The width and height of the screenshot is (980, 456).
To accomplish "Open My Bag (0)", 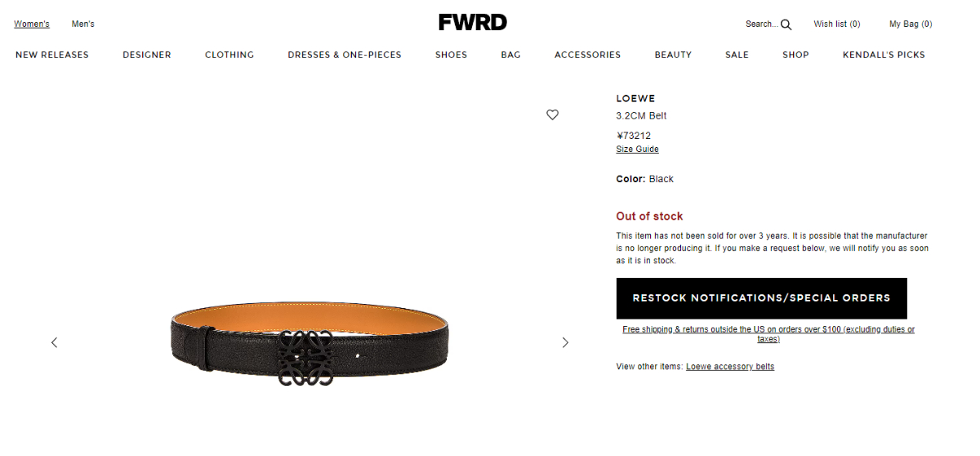I will pos(911,24).
